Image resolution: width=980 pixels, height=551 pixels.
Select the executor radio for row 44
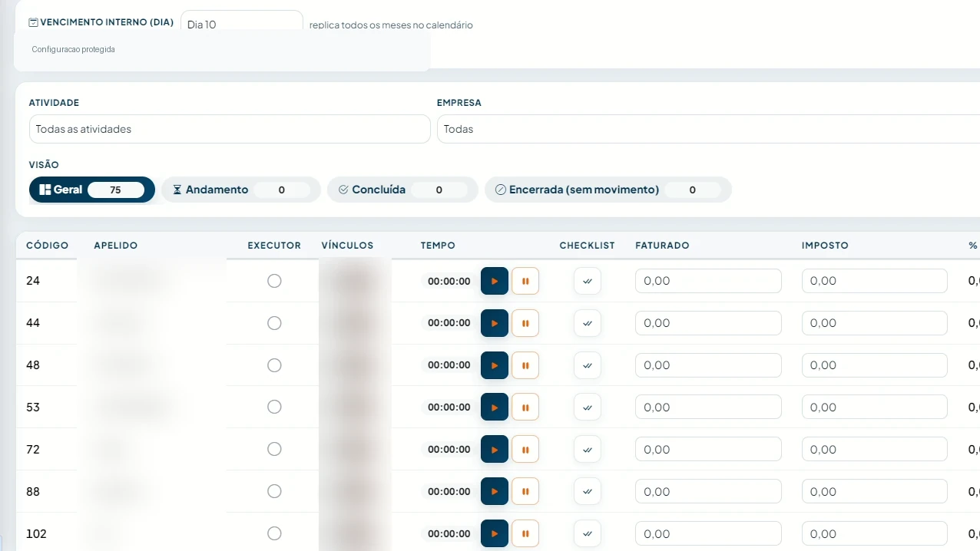coord(274,323)
